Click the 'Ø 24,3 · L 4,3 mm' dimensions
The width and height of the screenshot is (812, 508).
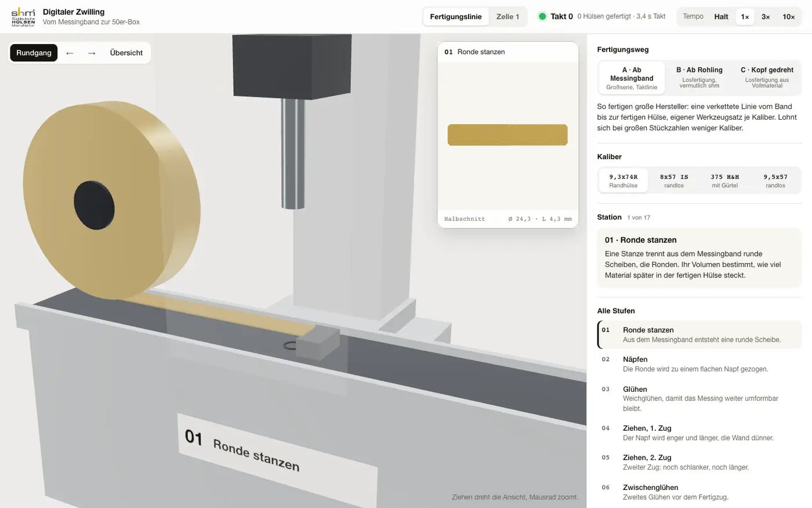[540, 219]
